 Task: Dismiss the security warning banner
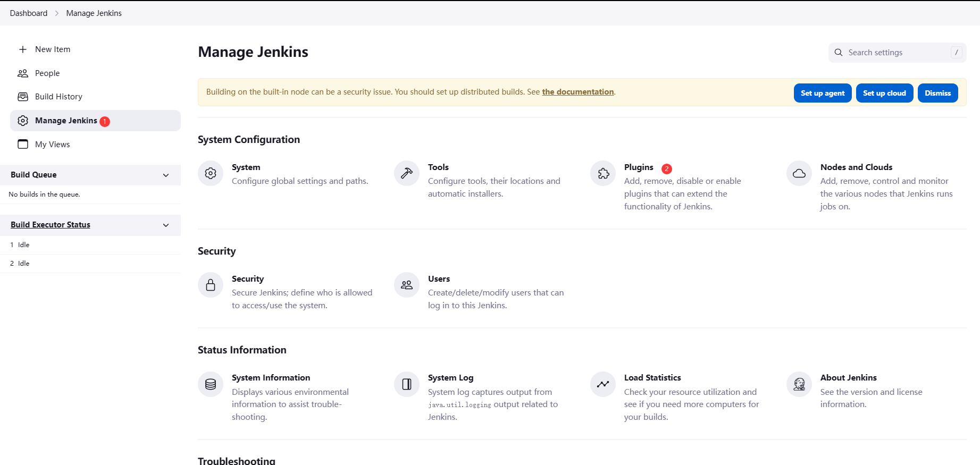coord(937,93)
